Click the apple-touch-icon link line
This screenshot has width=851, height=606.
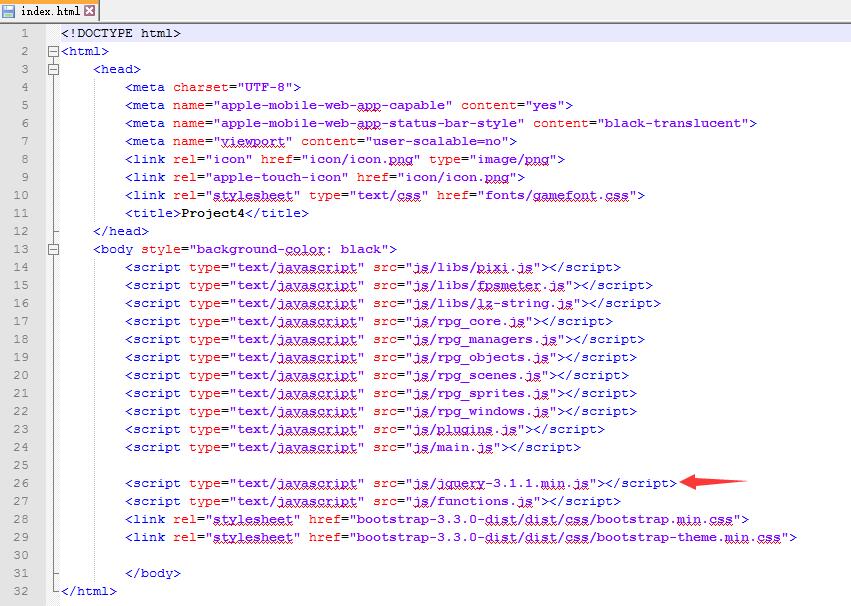[325, 177]
